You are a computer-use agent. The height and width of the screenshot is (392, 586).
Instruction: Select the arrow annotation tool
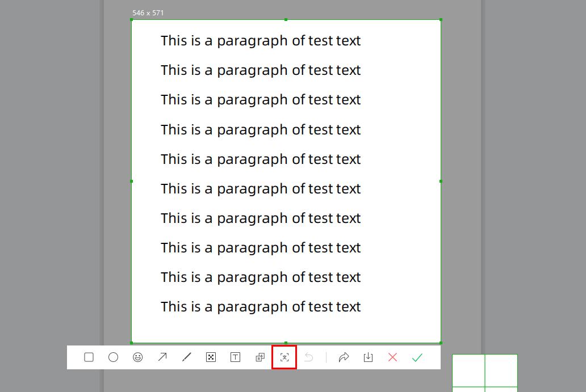click(x=162, y=357)
